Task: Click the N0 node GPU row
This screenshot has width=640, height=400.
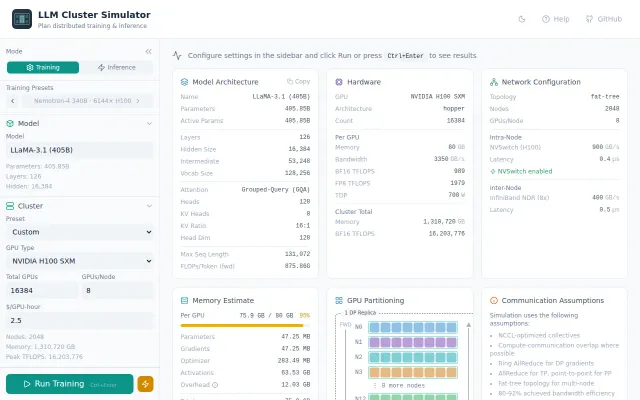Action: pyautogui.click(x=413, y=327)
